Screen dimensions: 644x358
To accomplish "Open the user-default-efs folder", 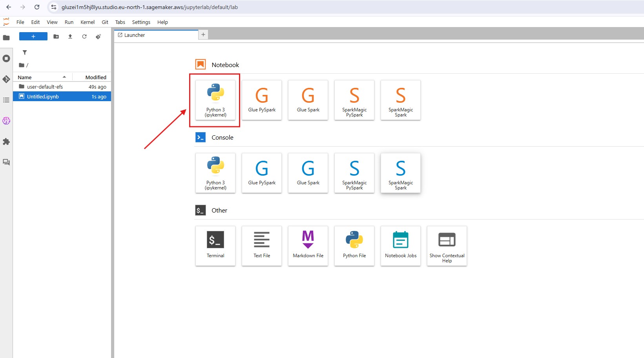I will click(x=45, y=87).
